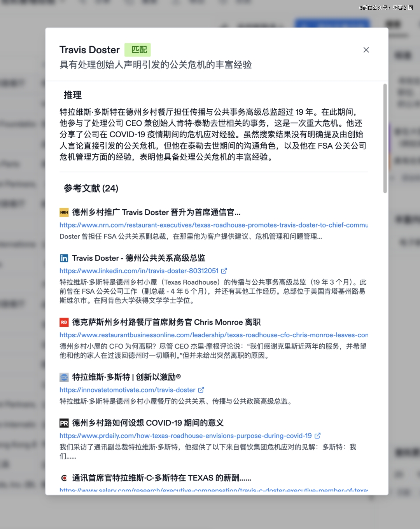Click the PR Daily favicon icon

click(x=64, y=423)
